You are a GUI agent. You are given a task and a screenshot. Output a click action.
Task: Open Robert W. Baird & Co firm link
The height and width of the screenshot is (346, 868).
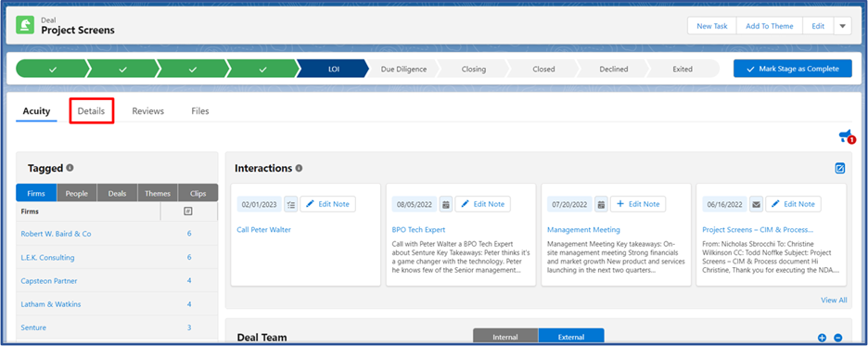click(x=56, y=234)
